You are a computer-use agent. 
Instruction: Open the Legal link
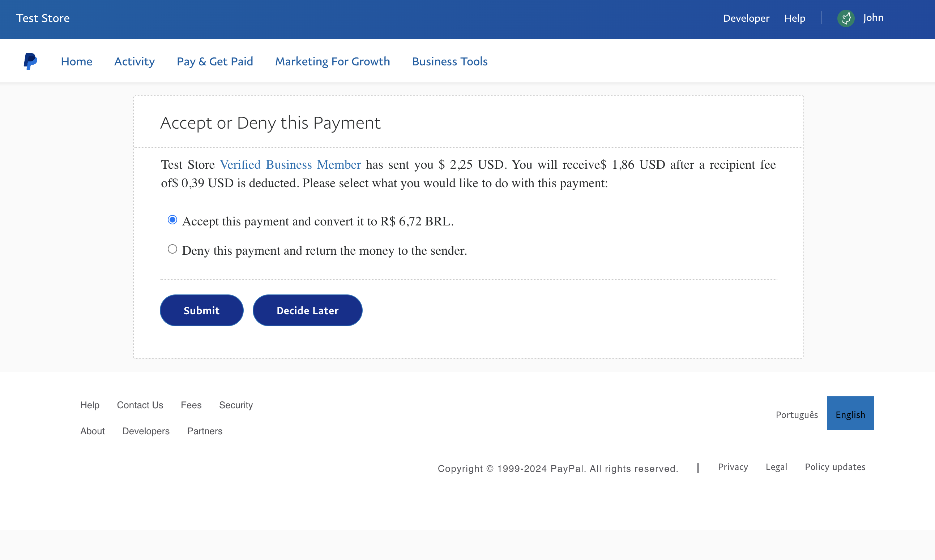pyautogui.click(x=776, y=467)
